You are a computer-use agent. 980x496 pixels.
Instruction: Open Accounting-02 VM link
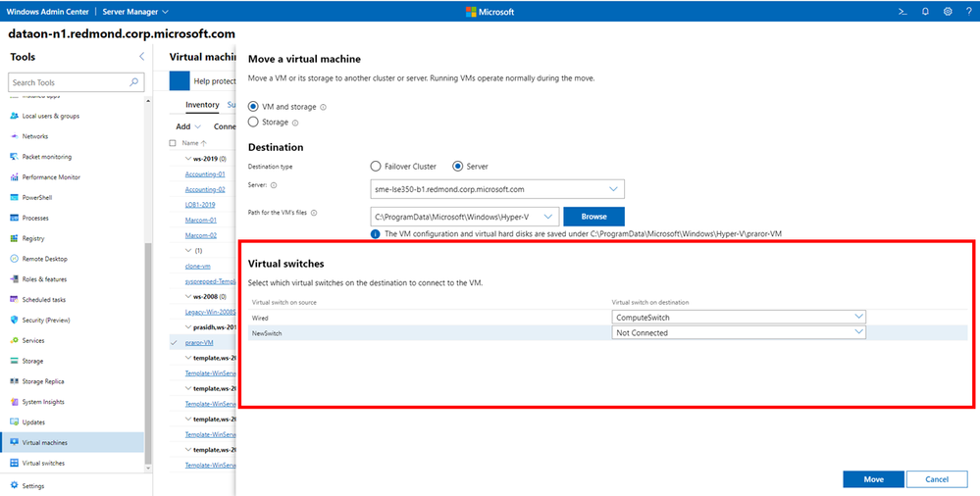tap(205, 189)
